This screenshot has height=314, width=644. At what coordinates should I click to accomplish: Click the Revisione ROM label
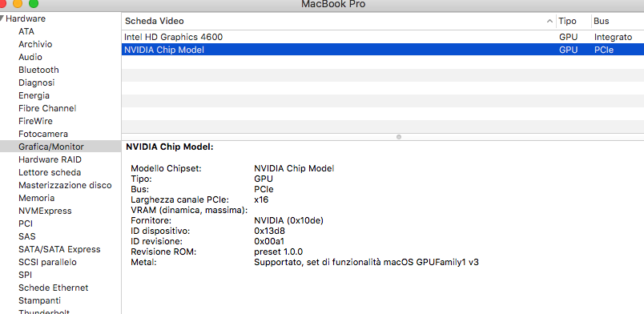(x=163, y=252)
